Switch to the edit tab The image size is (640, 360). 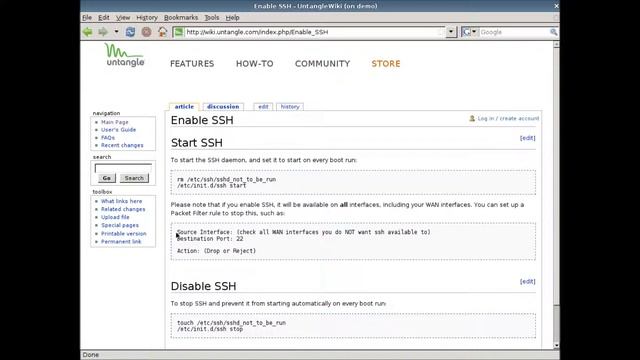[263, 107]
